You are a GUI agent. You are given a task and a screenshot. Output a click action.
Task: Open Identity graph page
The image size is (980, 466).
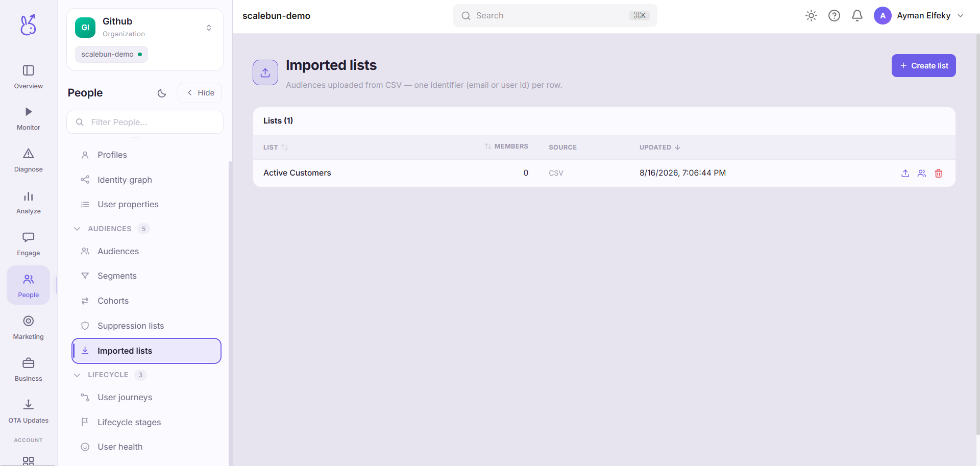146,180
